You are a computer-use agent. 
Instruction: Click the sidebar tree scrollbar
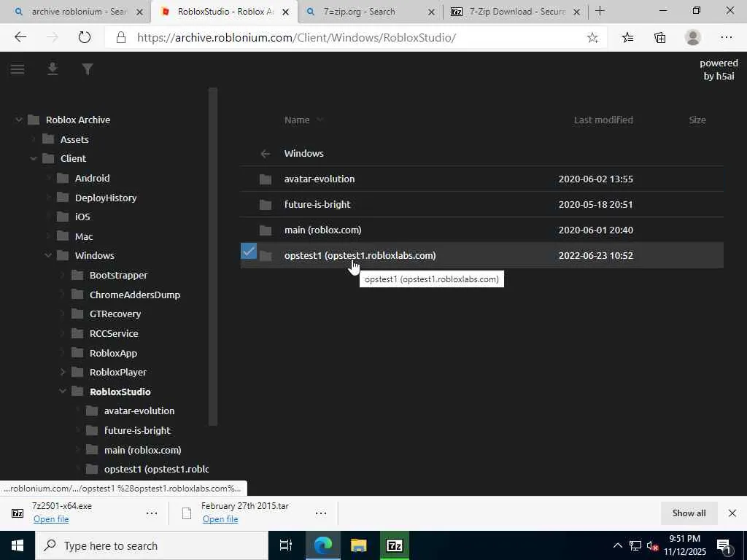(213, 256)
